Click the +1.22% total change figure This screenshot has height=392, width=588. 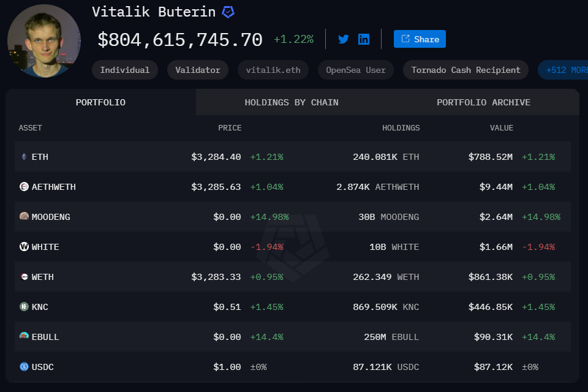coord(293,39)
